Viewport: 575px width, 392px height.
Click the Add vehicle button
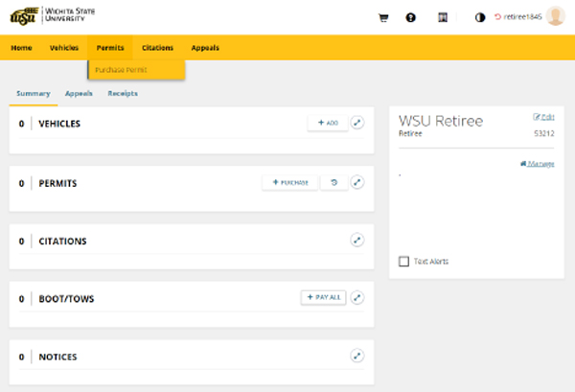(x=328, y=123)
